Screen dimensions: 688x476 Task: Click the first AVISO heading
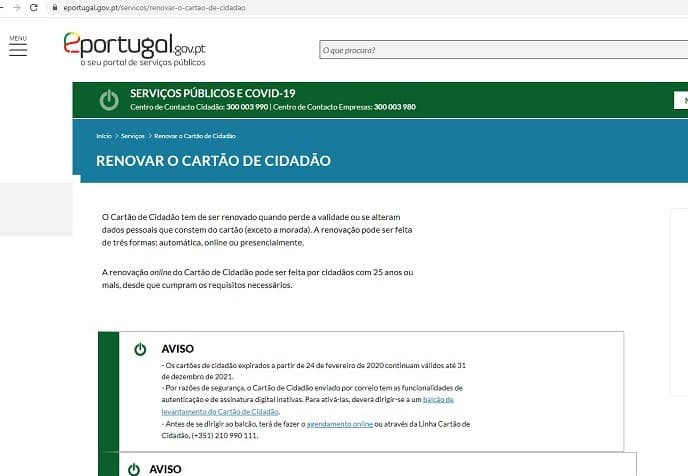coord(177,349)
